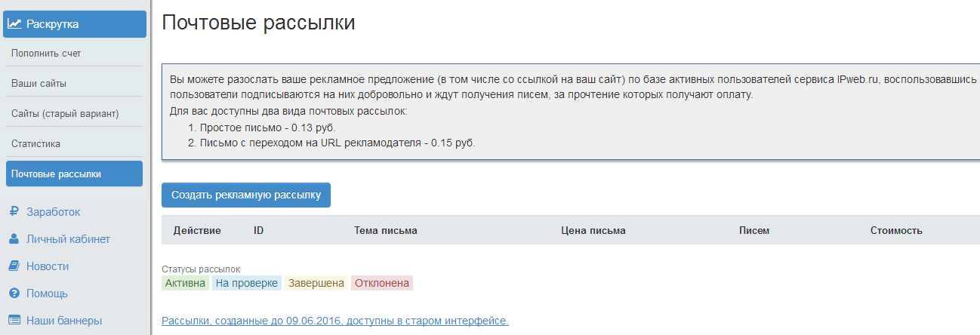The width and height of the screenshot is (980, 335).
Task: Click the green Активна status label
Action: point(185,284)
